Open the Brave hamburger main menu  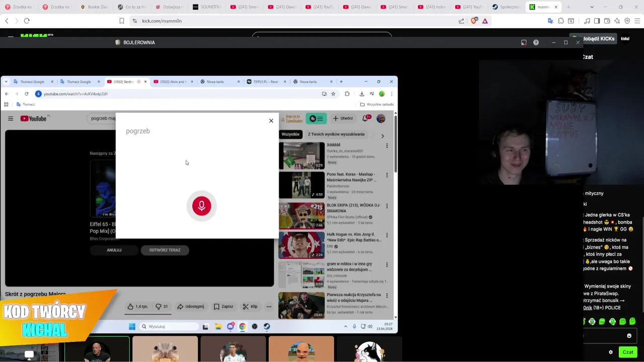point(637,21)
